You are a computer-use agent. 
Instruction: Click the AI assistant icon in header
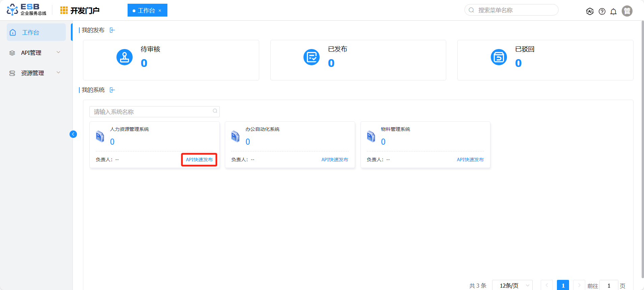590,11
